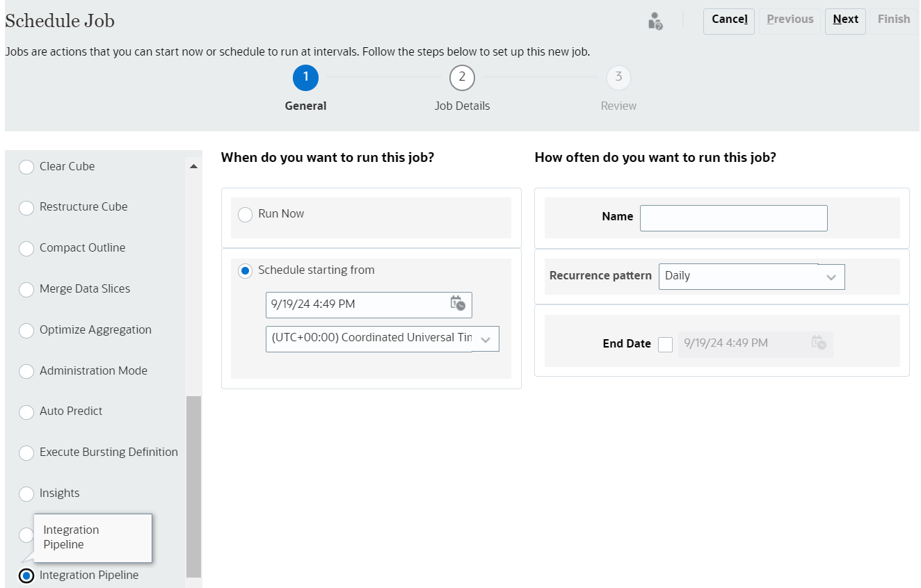Click the scroll up arrow in job list
Screen dimensions: 921x588
[193, 167]
